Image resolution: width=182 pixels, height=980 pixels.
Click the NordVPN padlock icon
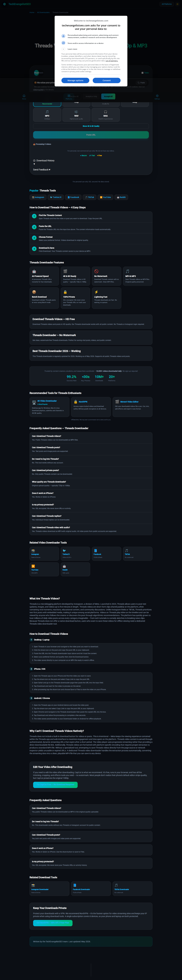pyautogui.click(x=76, y=402)
